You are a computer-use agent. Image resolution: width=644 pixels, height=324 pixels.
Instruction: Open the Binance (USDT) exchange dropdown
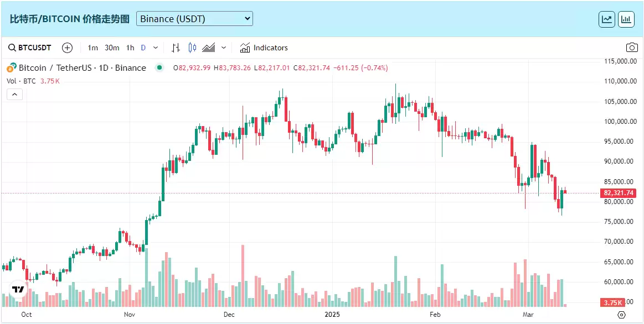pyautogui.click(x=194, y=19)
